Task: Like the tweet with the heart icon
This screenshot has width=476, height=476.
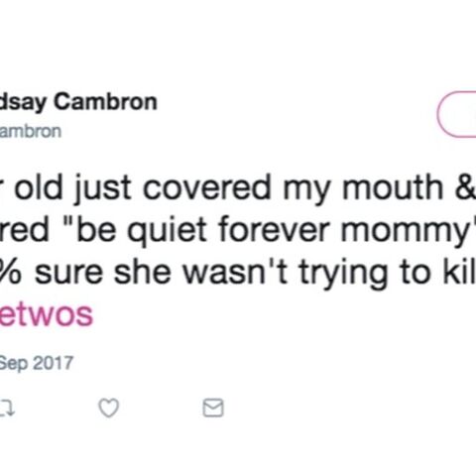Action: tap(109, 408)
